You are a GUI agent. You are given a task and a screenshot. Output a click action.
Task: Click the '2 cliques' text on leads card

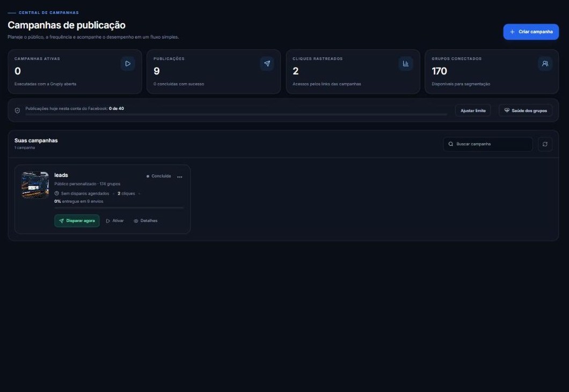pos(126,194)
